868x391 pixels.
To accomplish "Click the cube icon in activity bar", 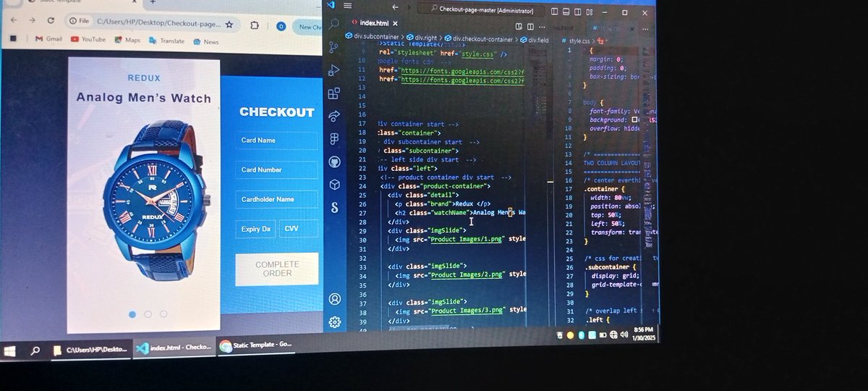I will coord(334,185).
